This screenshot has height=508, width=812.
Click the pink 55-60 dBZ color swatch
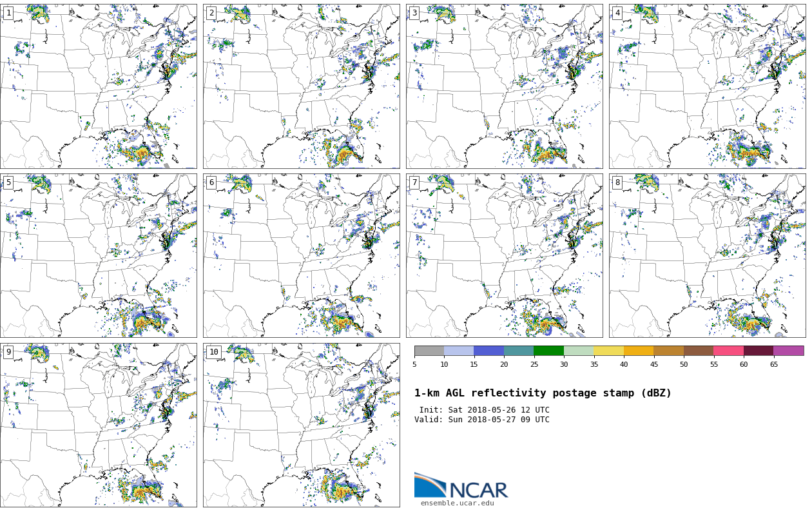(x=728, y=351)
